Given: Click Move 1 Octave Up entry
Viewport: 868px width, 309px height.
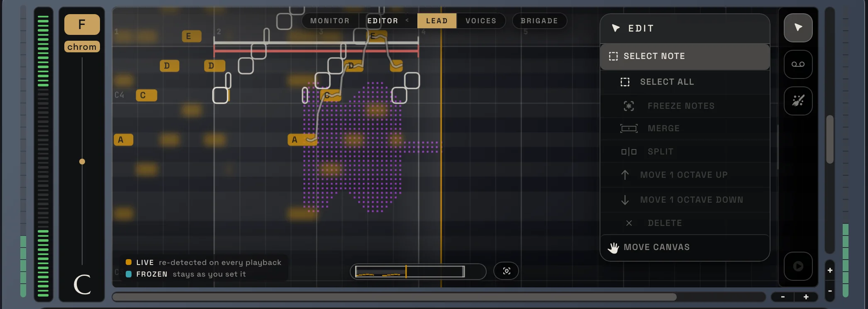Looking at the screenshot, I should click(685, 175).
